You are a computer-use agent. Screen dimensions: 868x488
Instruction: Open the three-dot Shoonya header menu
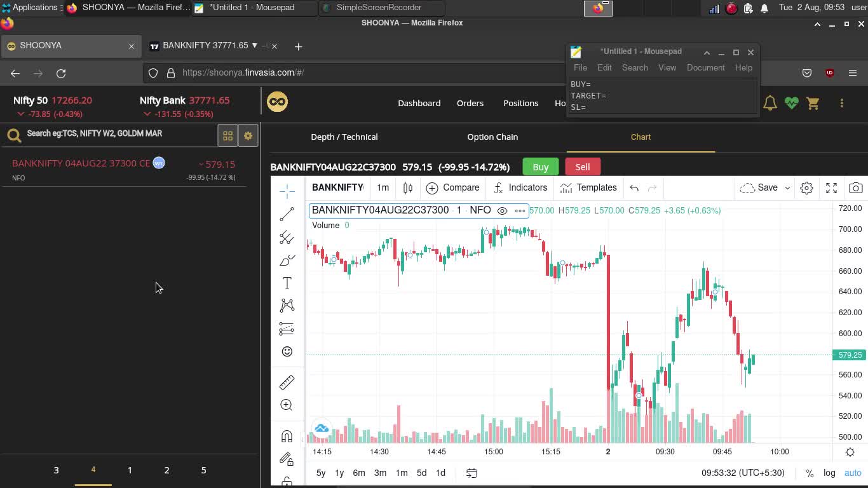coord(842,103)
